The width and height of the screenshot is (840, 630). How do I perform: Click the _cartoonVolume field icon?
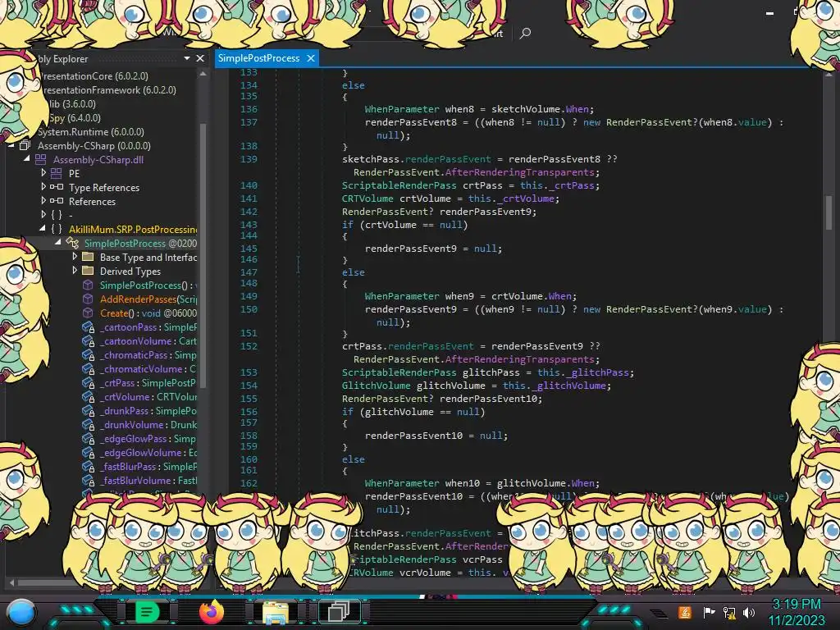[x=89, y=341]
